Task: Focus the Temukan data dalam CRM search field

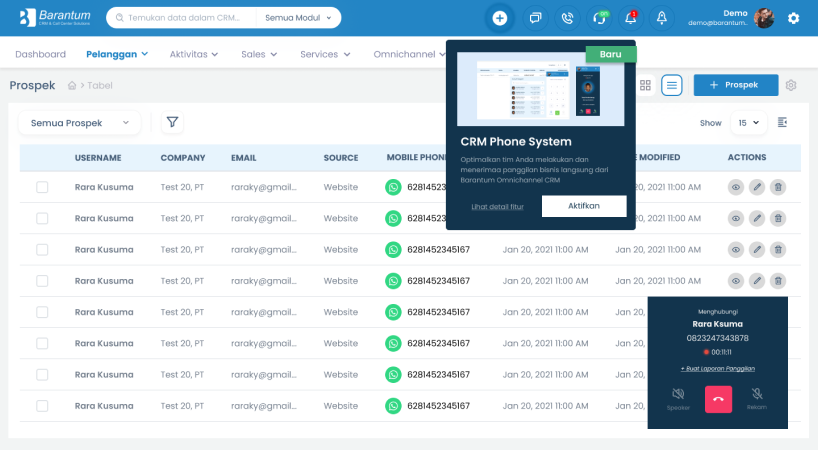Action: [x=184, y=18]
